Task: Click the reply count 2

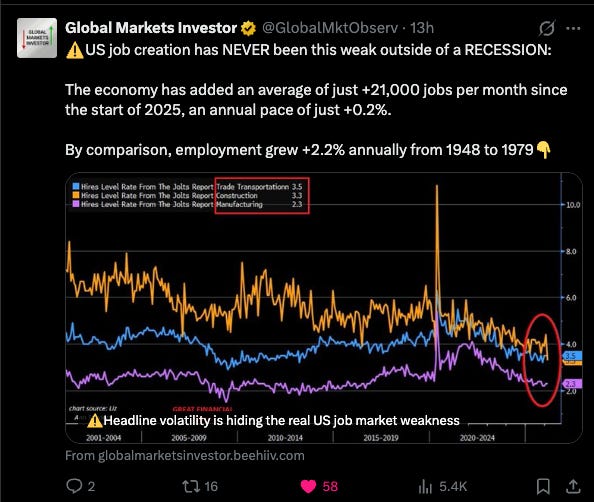Action: (x=91, y=486)
